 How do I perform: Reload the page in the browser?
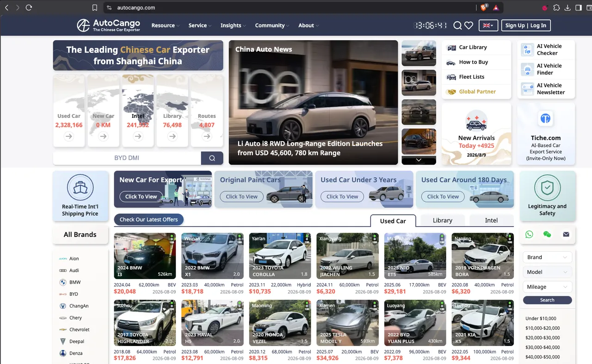(x=29, y=7)
